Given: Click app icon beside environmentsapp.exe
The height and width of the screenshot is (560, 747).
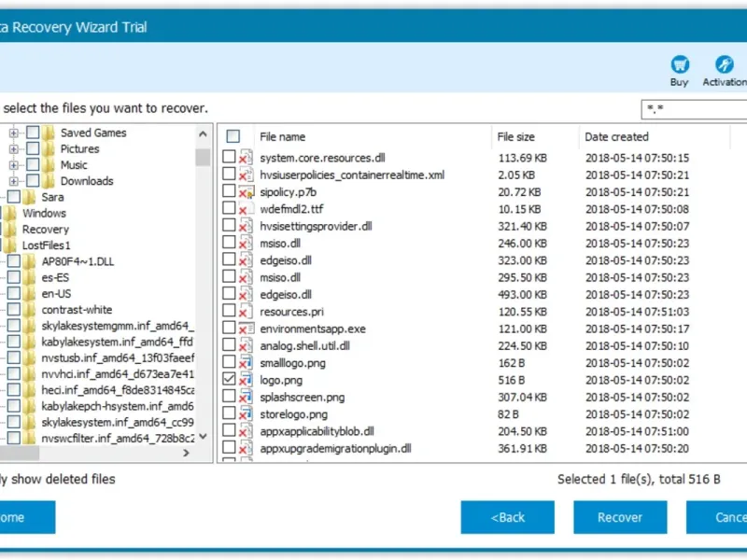Looking at the screenshot, I should 246,329.
